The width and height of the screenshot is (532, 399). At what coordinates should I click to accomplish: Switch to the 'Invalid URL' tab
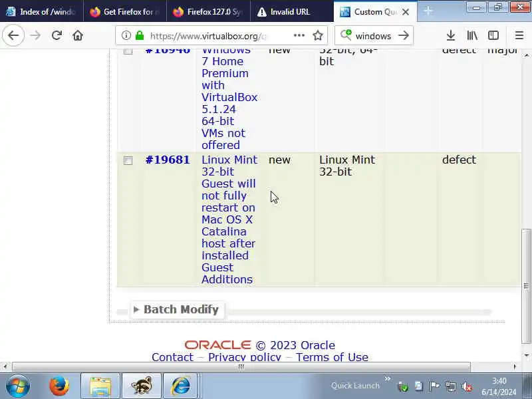click(292, 12)
